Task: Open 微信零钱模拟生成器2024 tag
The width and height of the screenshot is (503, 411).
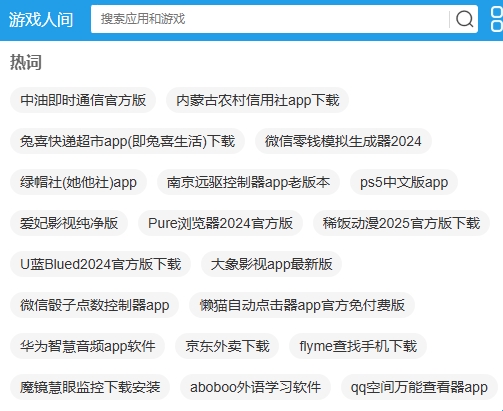Action: 343,141
